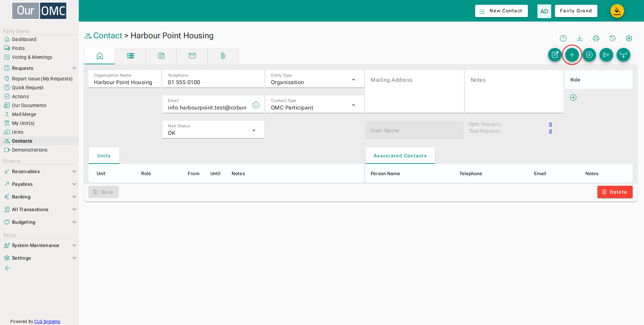Click the print icon
This screenshot has width=644, height=325.
pyautogui.click(x=596, y=38)
